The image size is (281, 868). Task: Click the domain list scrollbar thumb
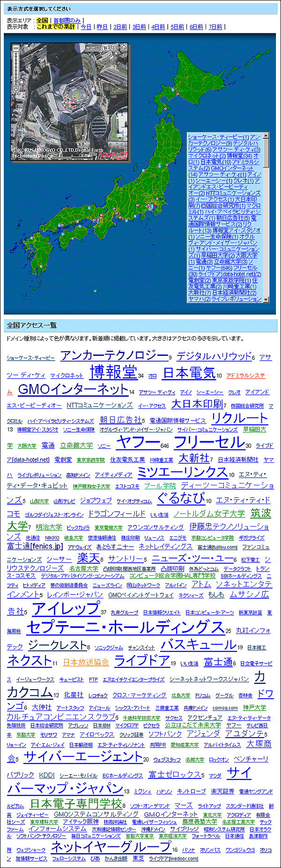266,154
